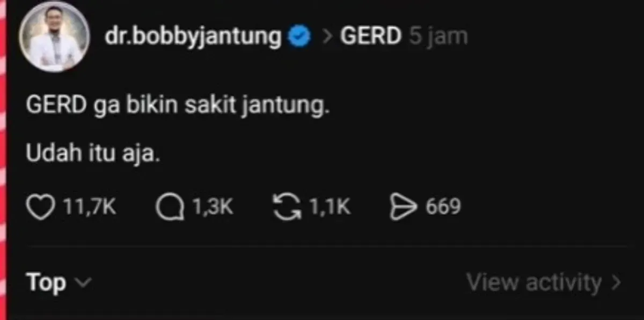Viewport: 644px width, 320px height.
Task: Open the dr.bobbyjantung username link
Action: click(193, 36)
